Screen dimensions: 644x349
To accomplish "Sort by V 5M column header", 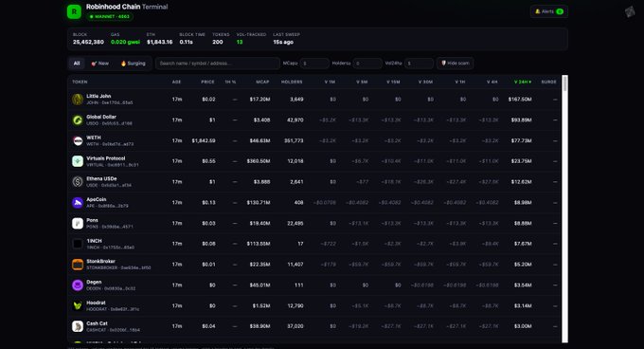I will [362, 82].
